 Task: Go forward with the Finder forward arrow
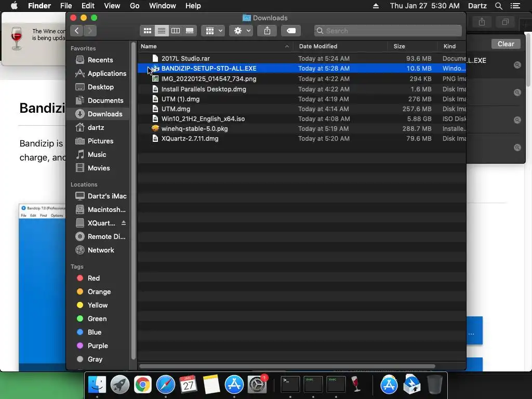[90, 31]
